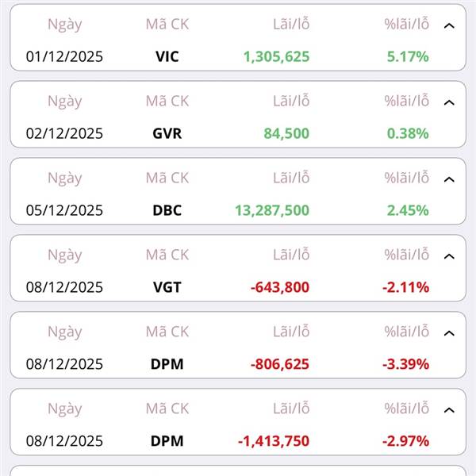The height and width of the screenshot is (476, 476).
Task: Click the -643,800 loss amount
Action: (279, 287)
